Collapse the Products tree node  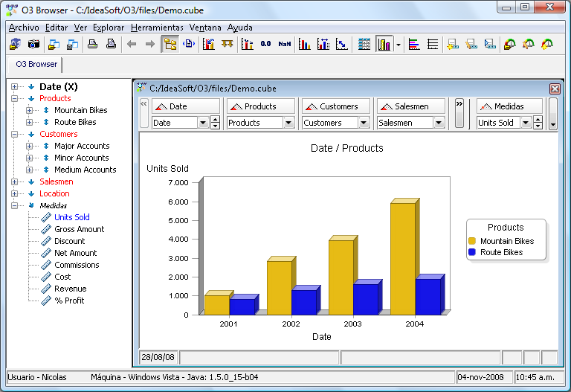(x=14, y=98)
